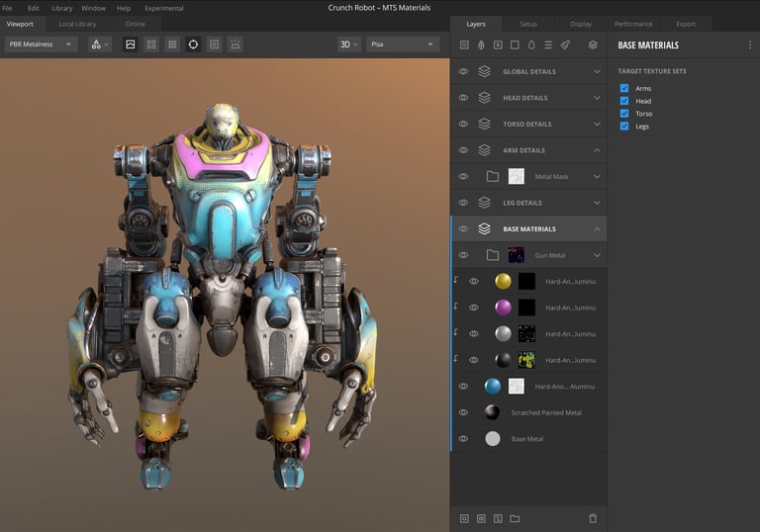
Task: Click the Metal Mask thumbnail in Arm Details
Action: (517, 176)
